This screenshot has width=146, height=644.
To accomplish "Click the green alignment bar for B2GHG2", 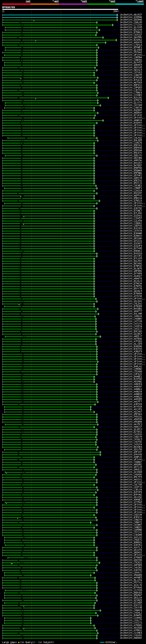I will pyautogui.click(x=60, y=40).
